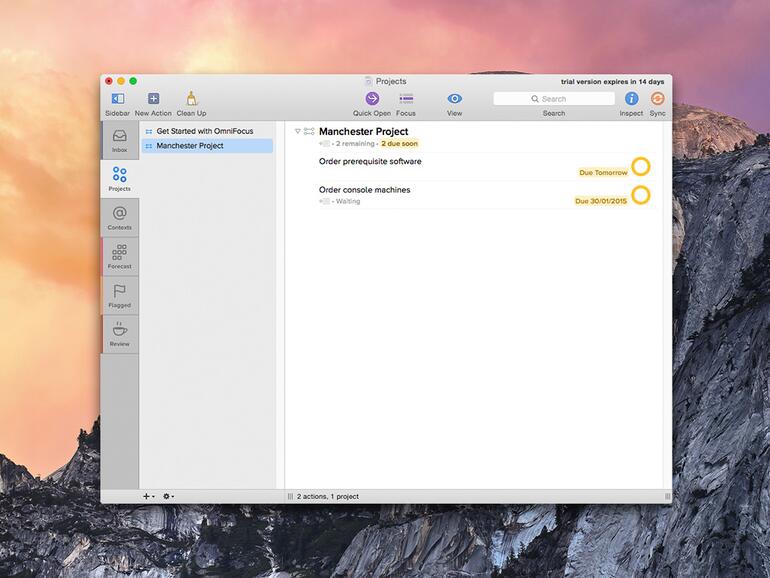Switch to the Inbox perspective
Image resolution: width=770 pixels, height=578 pixels.
tap(119, 140)
